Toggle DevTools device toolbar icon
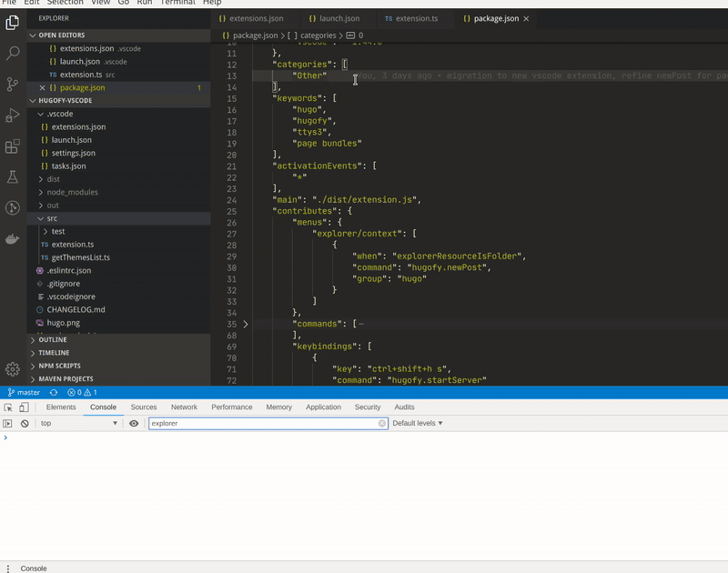Viewport: 728px width, 573px height. point(24,407)
